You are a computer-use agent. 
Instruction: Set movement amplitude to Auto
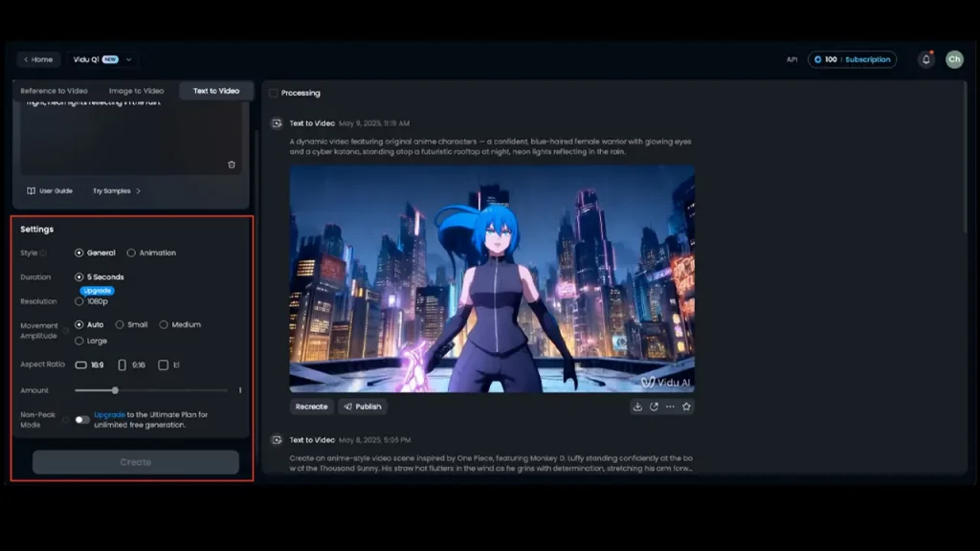89,325
